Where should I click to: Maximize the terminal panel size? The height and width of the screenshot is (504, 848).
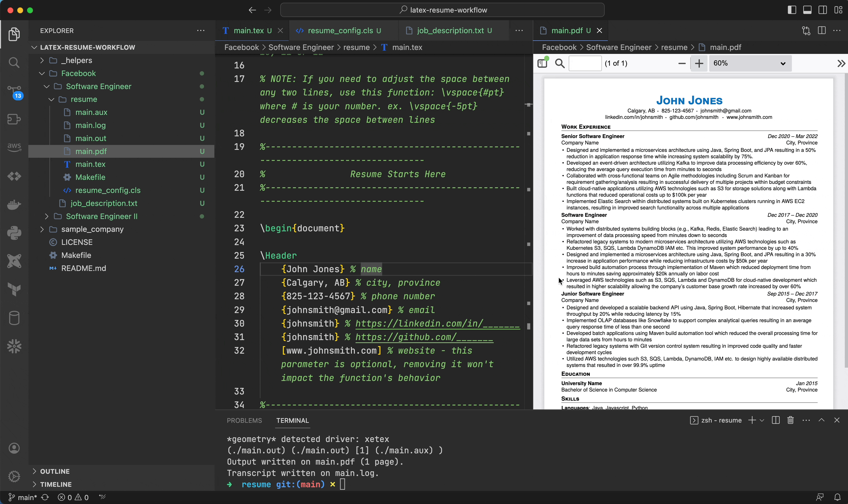coord(821,420)
